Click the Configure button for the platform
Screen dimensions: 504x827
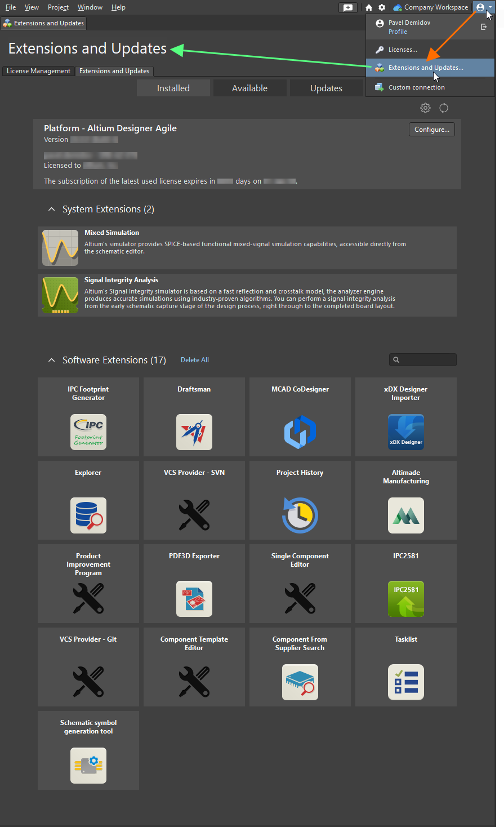coord(431,129)
